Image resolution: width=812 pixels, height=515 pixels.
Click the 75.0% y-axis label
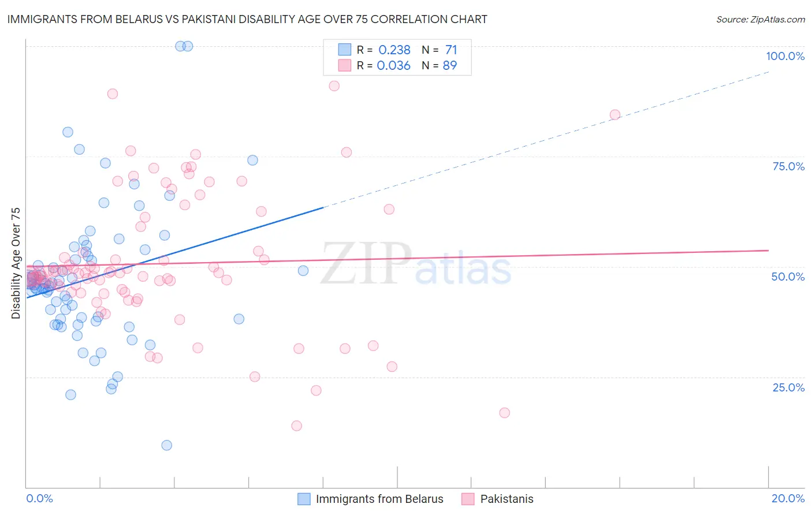pos(788,166)
